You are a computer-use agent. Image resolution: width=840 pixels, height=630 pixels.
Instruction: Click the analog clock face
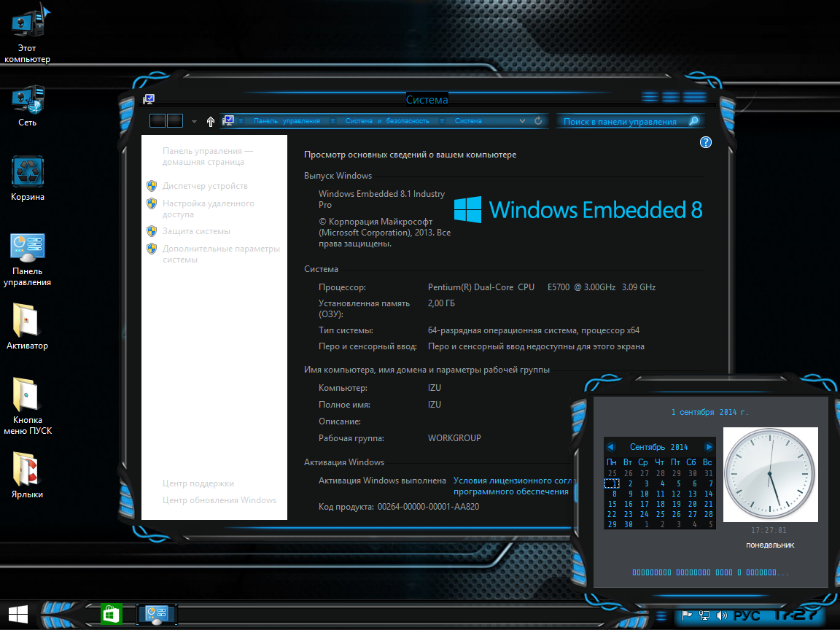point(770,475)
